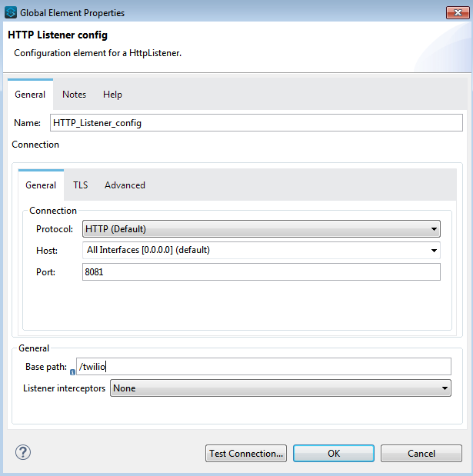This screenshot has width=473, height=476.
Task: Open the Protocol dropdown
Action: click(x=261, y=229)
